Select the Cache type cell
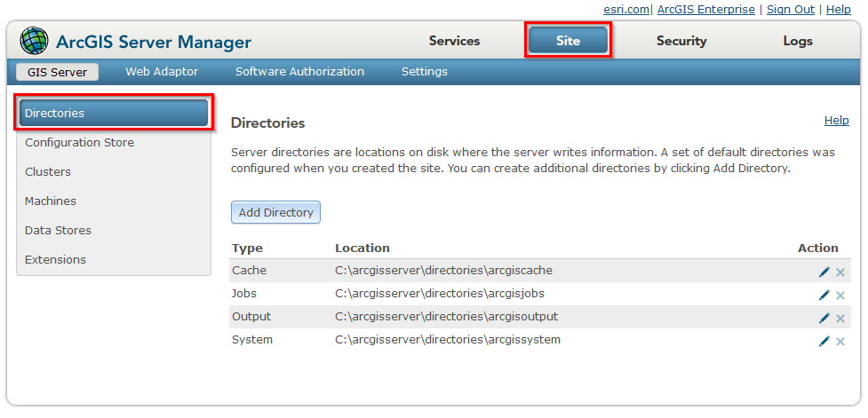Viewport: 868px width, 418px height. coord(249,271)
